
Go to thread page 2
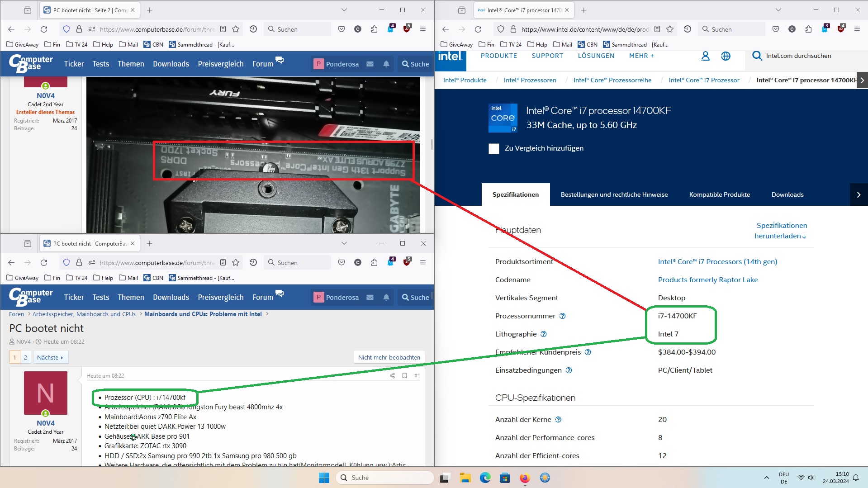(25, 358)
